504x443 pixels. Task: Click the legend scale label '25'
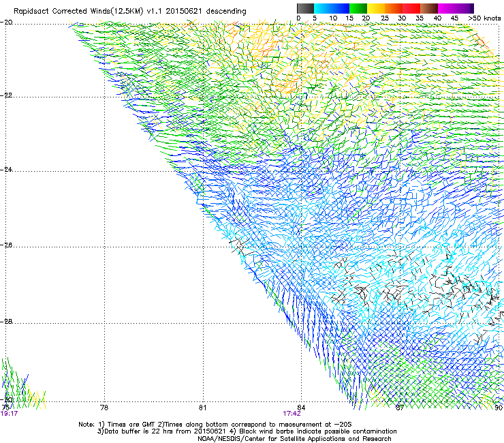[x=385, y=18]
